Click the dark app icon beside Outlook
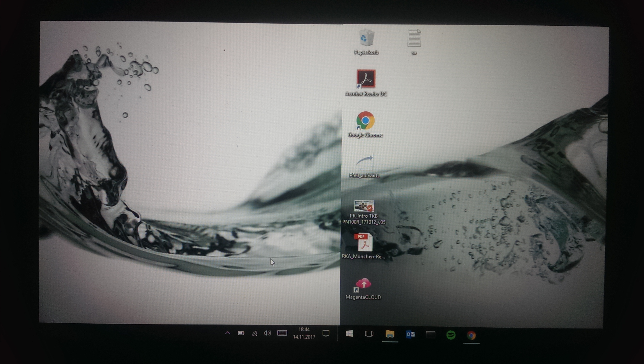The image size is (644, 364). point(431,335)
